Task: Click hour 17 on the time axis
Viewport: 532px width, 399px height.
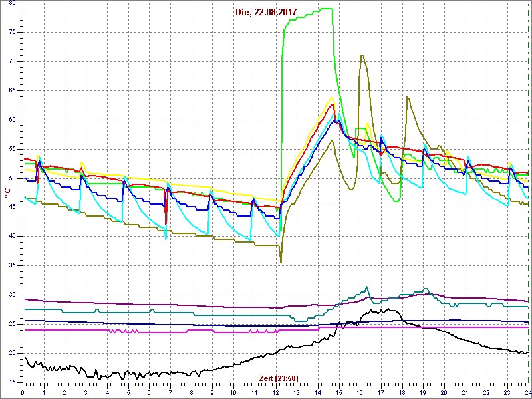Action: pos(381,391)
